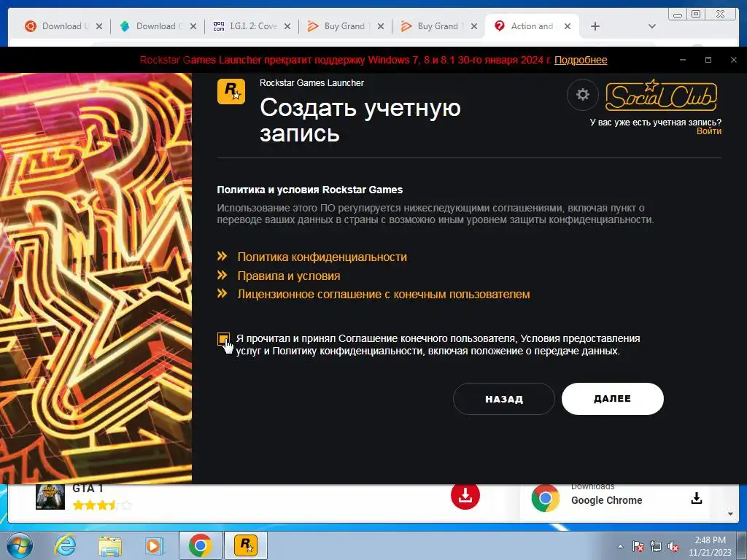Image resolution: width=747 pixels, height=560 pixels.
Task: Click arrow icon beside Лицензионное соглашение
Action: (222, 294)
